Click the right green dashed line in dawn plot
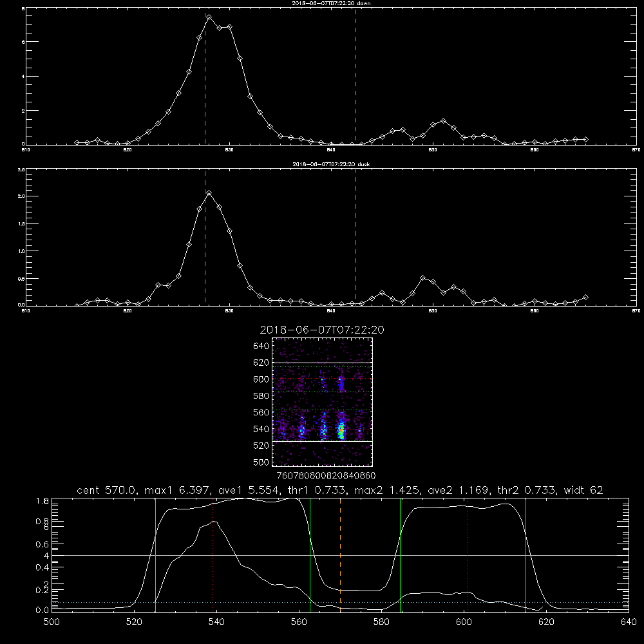 pyautogui.click(x=355, y=77)
